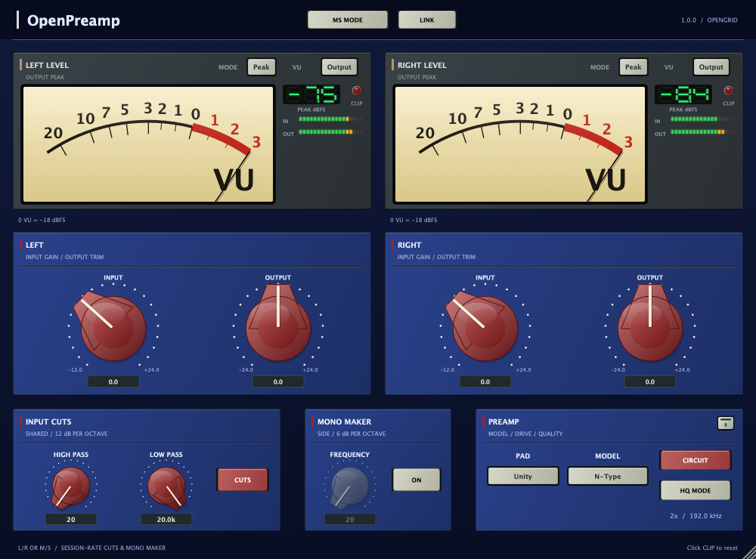Click the INPUT CUTS panel heading

48,422
